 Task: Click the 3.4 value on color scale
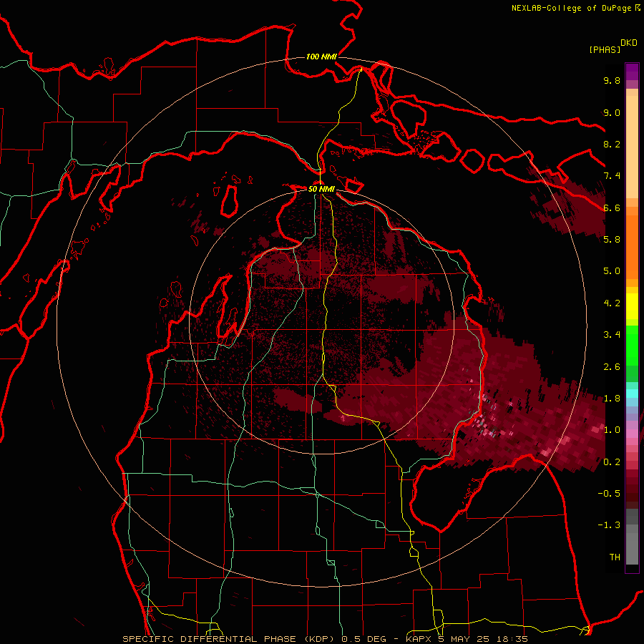[x=612, y=334]
